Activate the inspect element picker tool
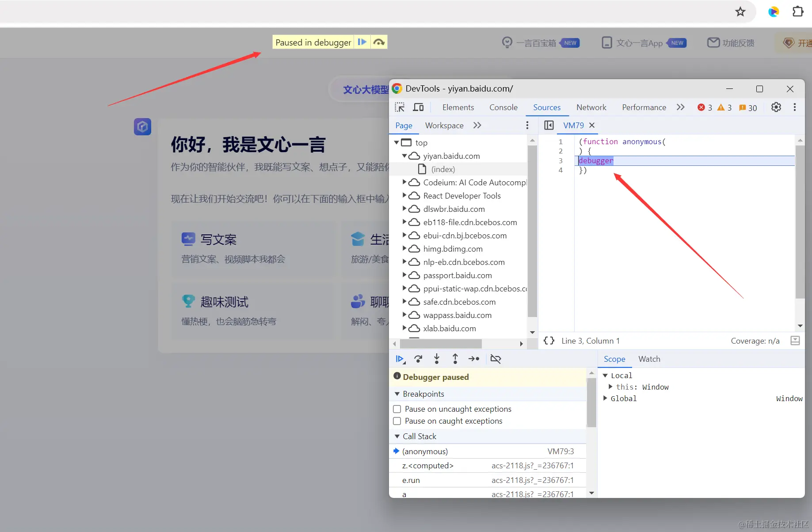 click(400, 107)
